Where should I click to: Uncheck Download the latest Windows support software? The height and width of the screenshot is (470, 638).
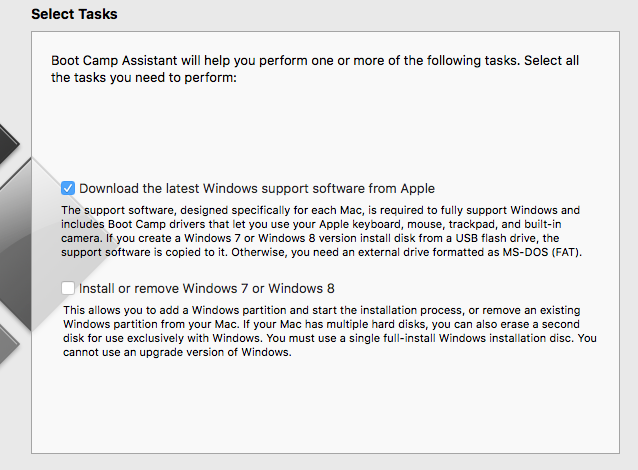click(x=68, y=188)
